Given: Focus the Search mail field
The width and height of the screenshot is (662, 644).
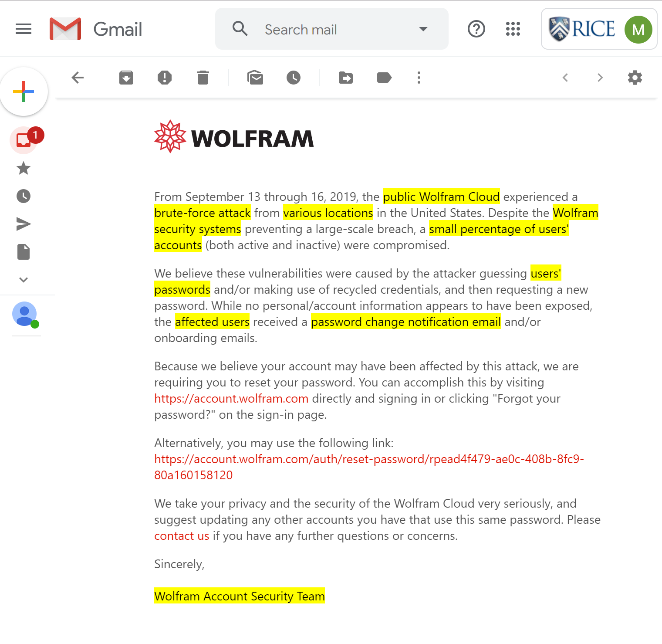Looking at the screenshot, I should pyautogui.click(x=332, y=29).
